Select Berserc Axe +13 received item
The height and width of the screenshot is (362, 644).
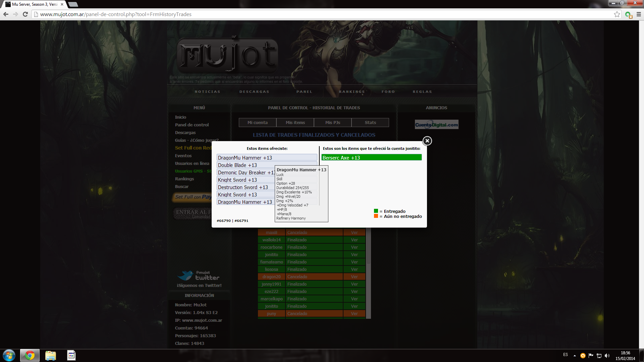point(371,158)
